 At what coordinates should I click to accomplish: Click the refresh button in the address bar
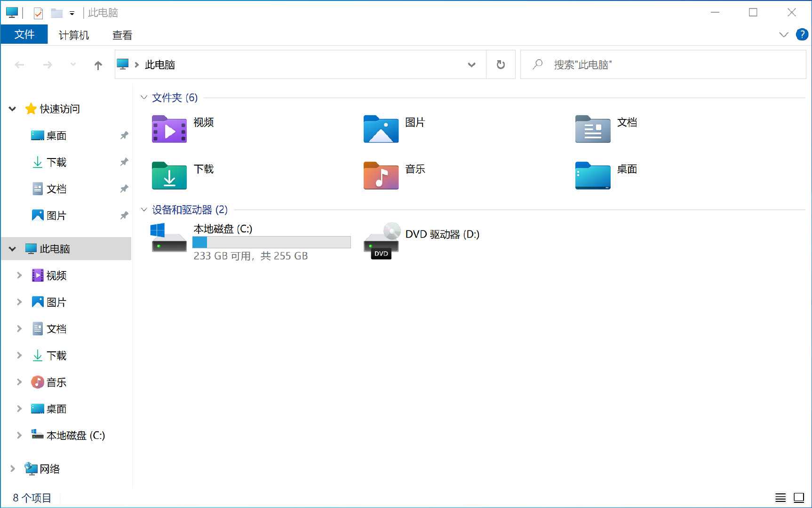(501, 64)
